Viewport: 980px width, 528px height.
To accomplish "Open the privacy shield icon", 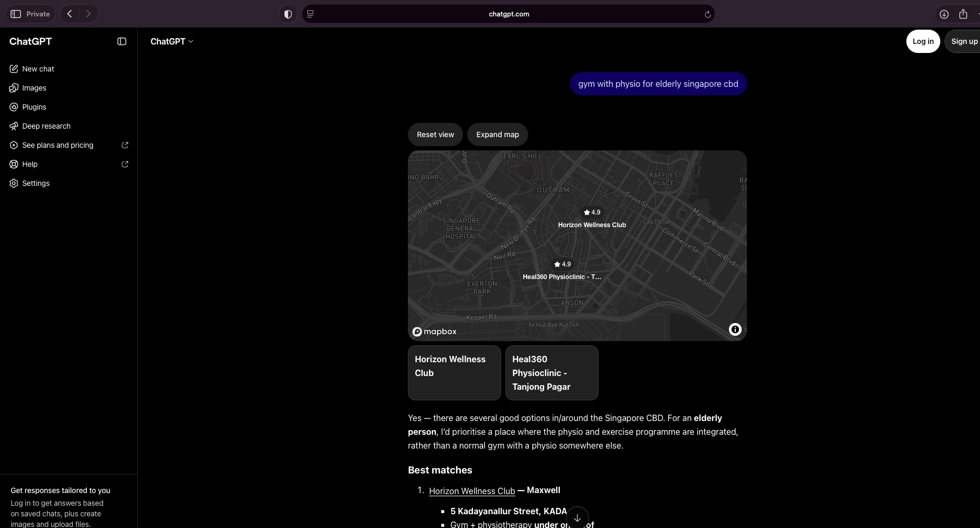I will [x=288, y=14].
